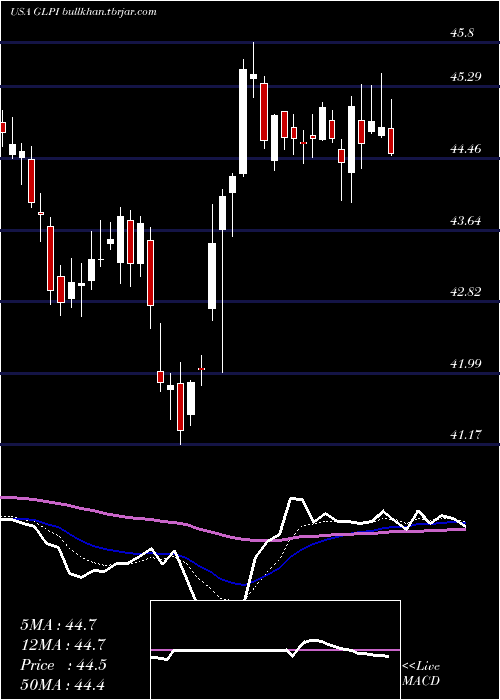Click inside the Live MACD inset chart
The width and height of the screenshot is (500, 700).
(x=275, y=650)
